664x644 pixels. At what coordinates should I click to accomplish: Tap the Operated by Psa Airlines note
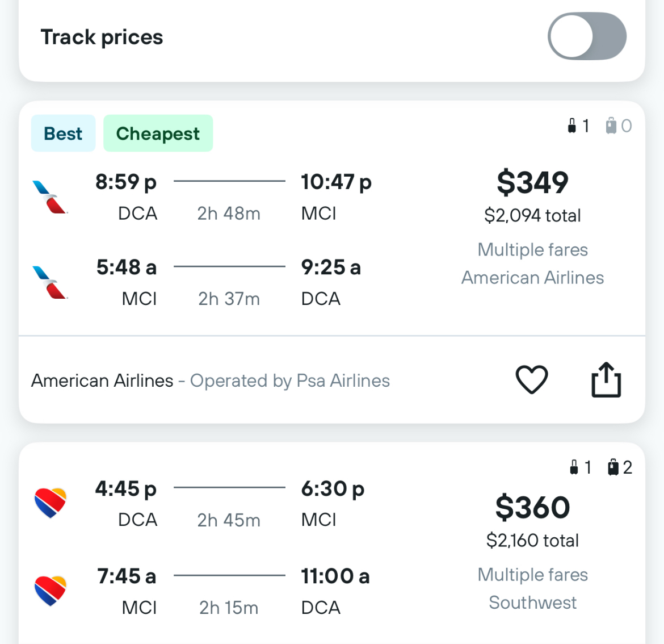pos(289,380)
